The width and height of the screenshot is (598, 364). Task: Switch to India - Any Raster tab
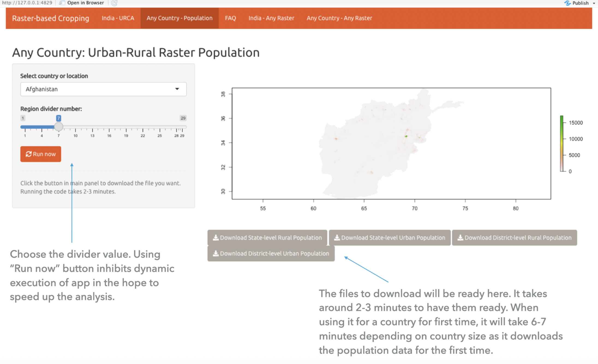[x=271, y=18]
